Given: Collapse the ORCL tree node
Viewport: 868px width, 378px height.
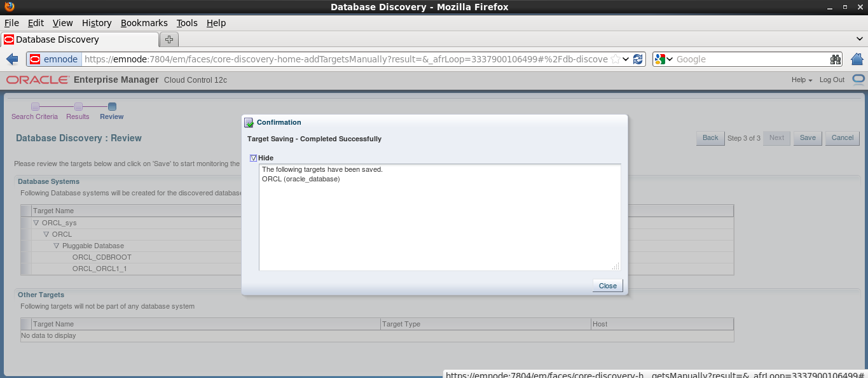Looking at the screenshot, I should pos(46,234).
